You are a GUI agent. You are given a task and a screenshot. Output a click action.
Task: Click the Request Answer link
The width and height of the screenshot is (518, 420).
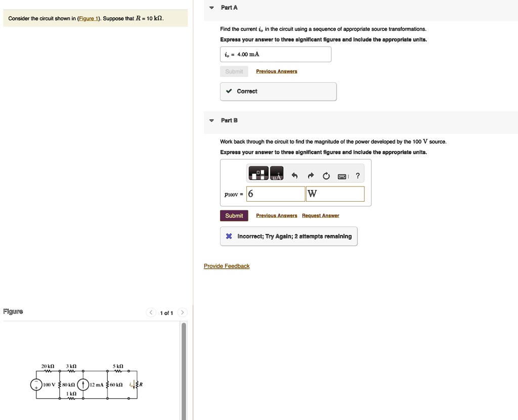click(320, 215)
